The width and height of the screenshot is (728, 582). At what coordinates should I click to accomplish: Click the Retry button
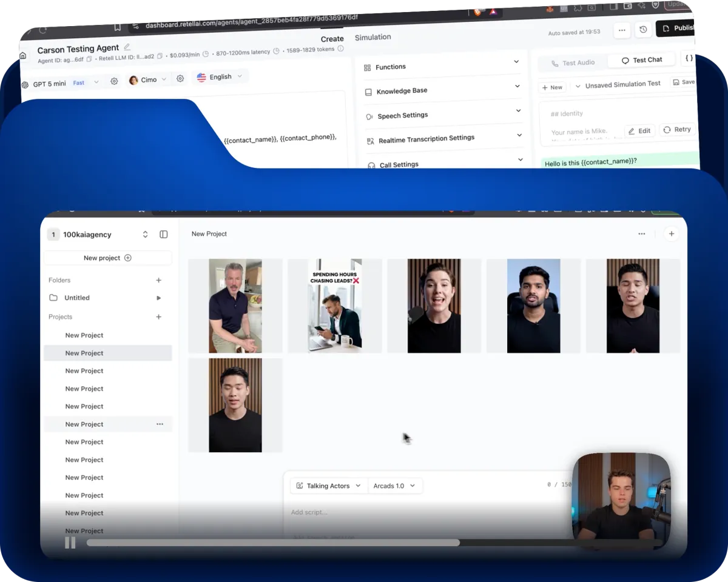coord(677,129)
